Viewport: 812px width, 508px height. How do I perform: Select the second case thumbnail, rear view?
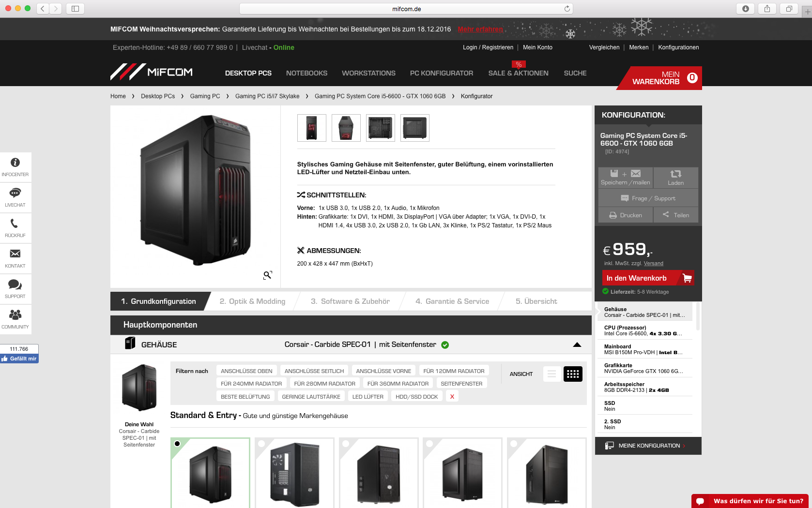[346, 128]
